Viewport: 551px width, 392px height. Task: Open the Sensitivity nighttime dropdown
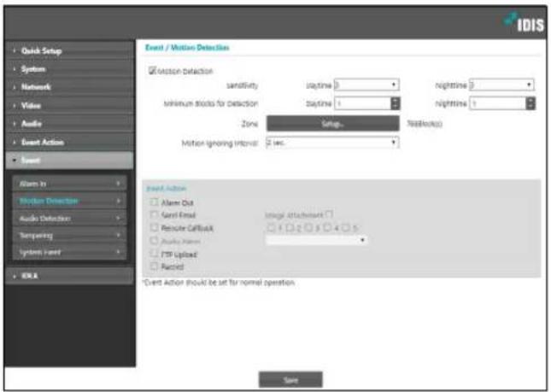pos(501,85)
